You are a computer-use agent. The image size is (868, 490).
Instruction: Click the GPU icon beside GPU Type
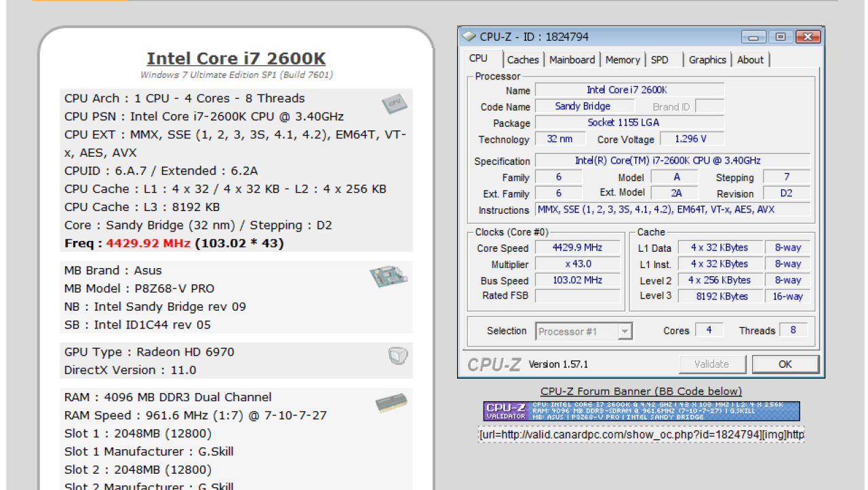397,355
